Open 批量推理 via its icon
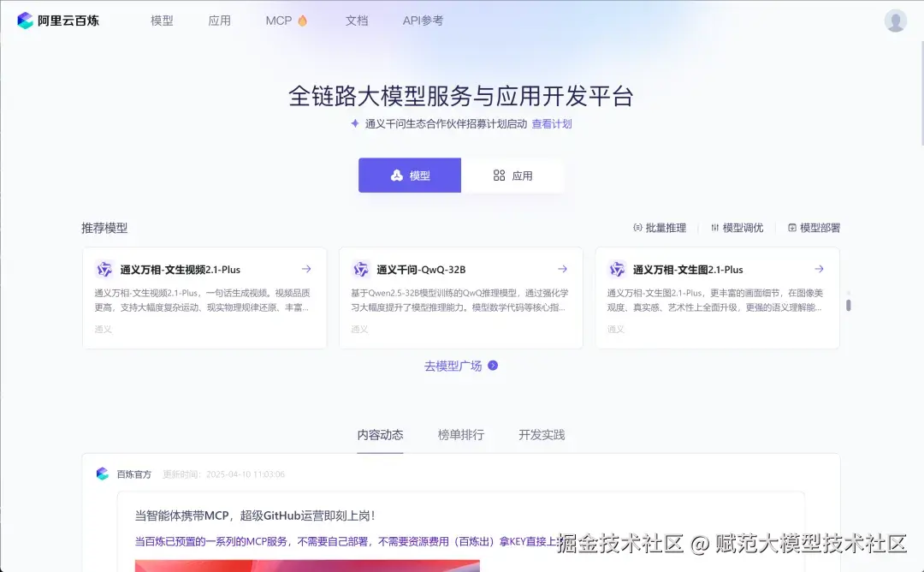This screenshot has height=572, width=924. 638,228
